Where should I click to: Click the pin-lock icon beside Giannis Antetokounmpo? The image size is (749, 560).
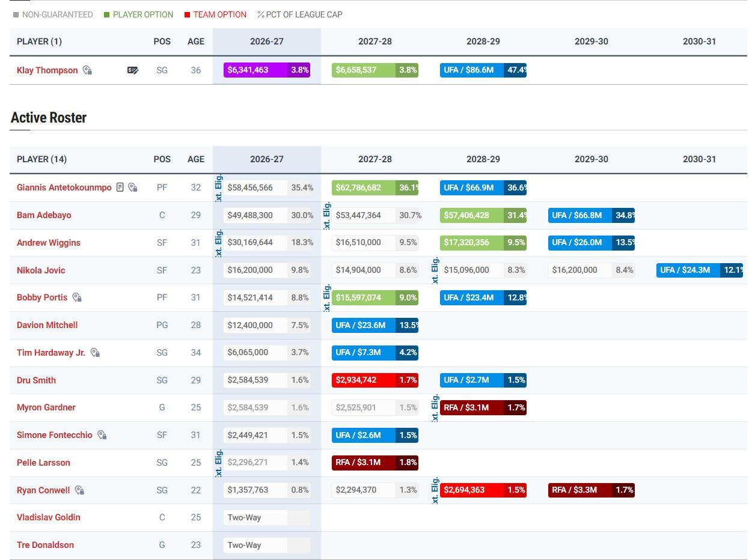tap(133, 187)
